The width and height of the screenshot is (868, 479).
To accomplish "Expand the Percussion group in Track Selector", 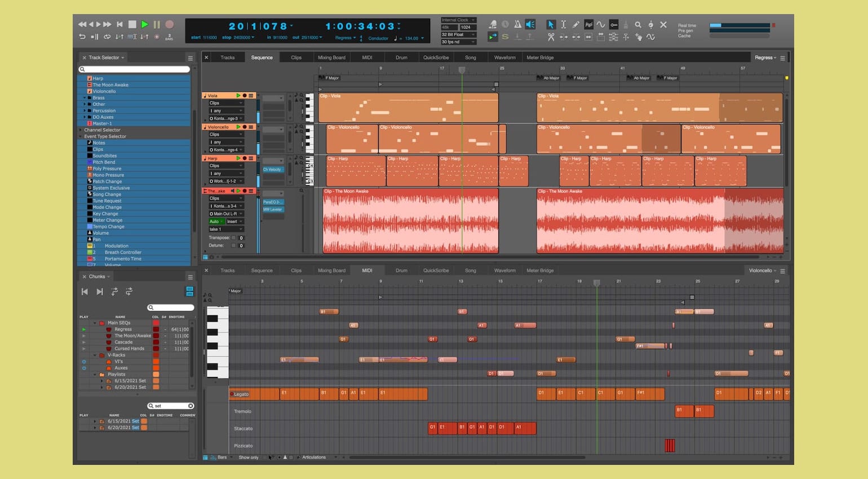I will click(x=85, y=110).
